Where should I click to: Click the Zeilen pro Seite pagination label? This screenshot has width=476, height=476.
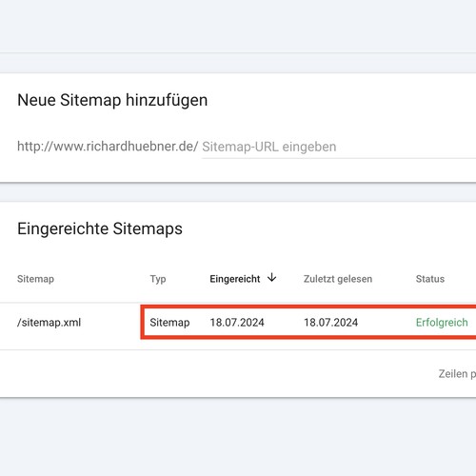click(x=457, y=374)
